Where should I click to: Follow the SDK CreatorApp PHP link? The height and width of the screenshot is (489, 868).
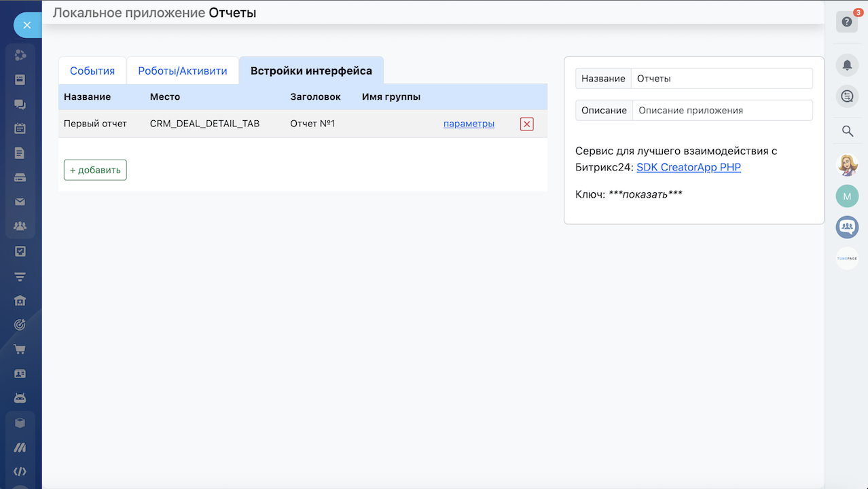point(688,167)
